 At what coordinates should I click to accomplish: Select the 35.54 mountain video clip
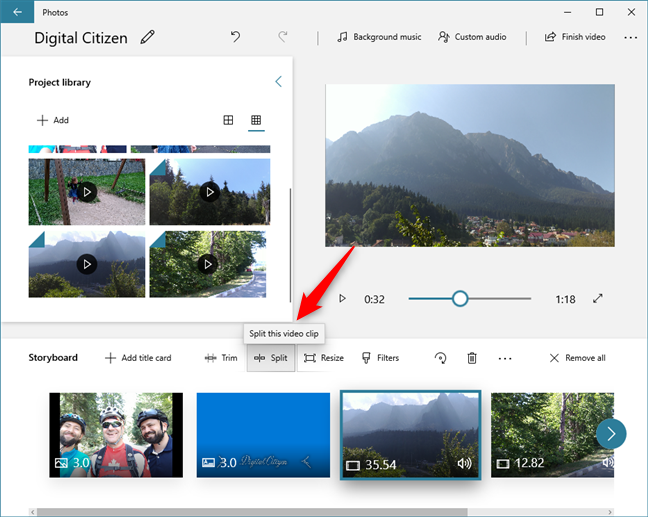tap(411, 435)
